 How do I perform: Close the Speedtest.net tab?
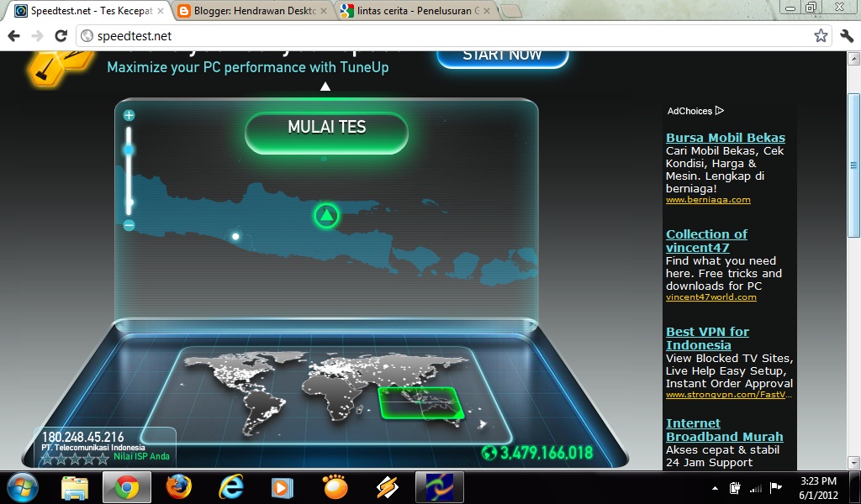pos(161,10)
